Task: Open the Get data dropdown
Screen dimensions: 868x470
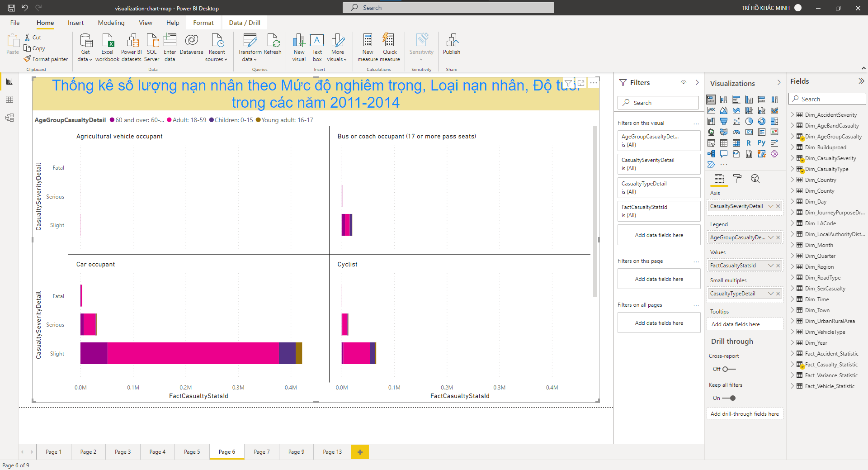Action: [x=85, y=47]
